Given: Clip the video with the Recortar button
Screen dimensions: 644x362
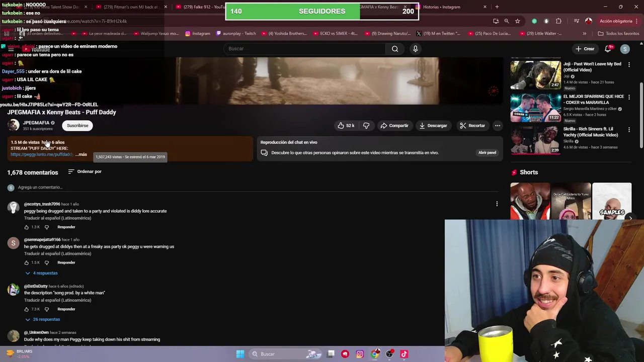Looking at the screenshot, I should [x=472, y=126].
